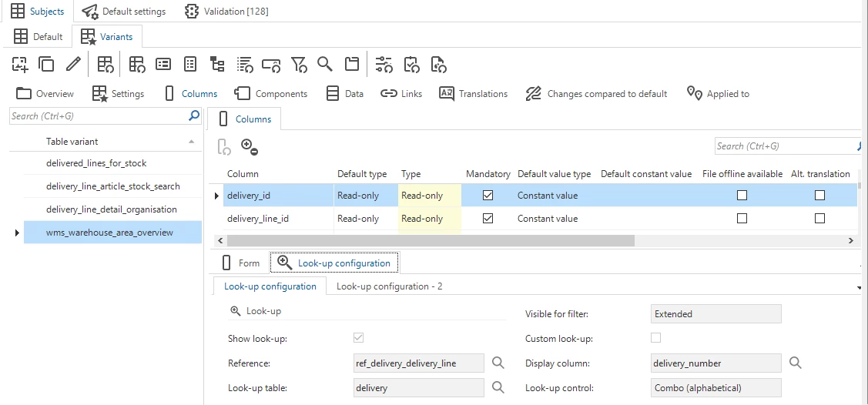Click search icon in Table variant search box

click(194, 115)
